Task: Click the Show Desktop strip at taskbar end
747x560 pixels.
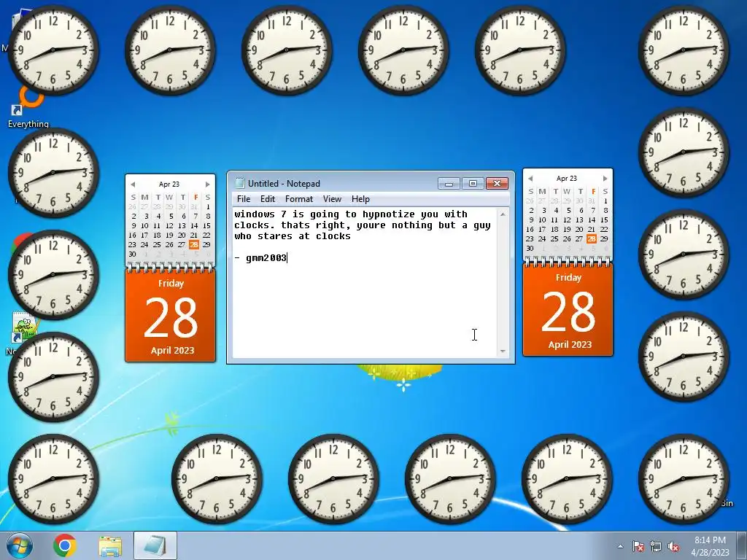Action: point(743,545)
